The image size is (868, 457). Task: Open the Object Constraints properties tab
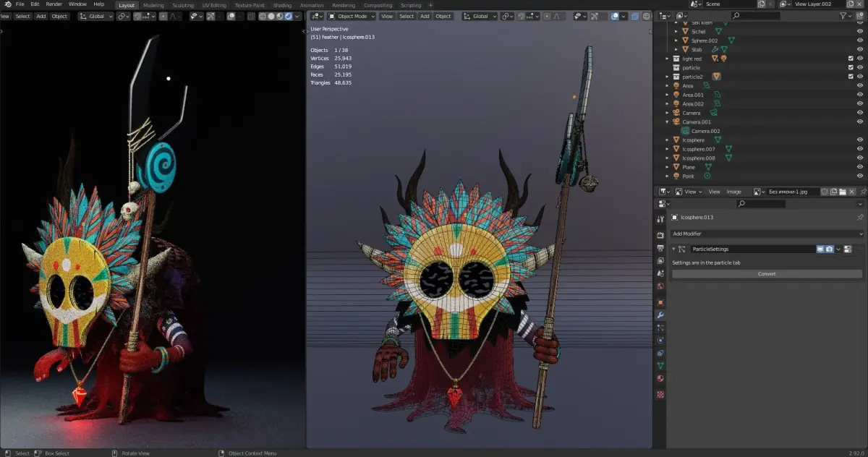660,353
